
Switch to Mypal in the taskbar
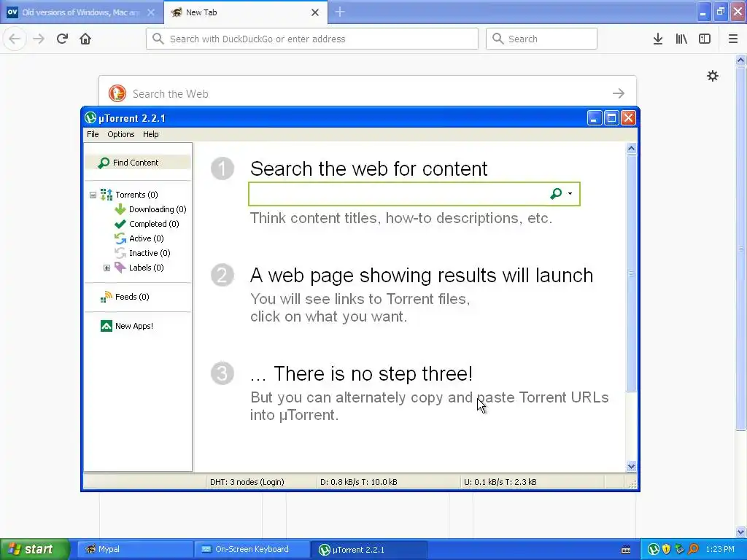point(134,549)
